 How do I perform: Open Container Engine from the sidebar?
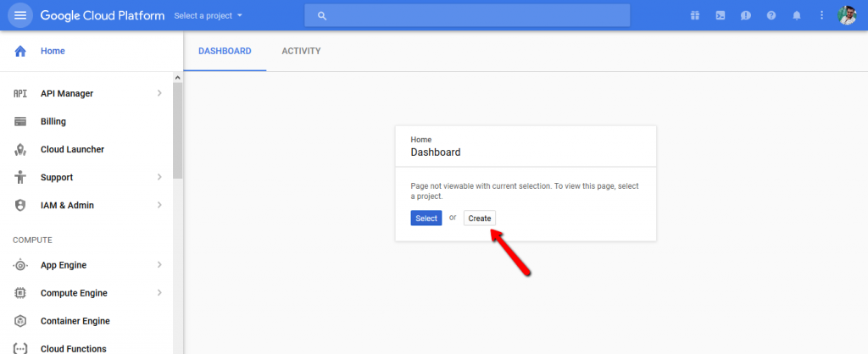[75, 321]
